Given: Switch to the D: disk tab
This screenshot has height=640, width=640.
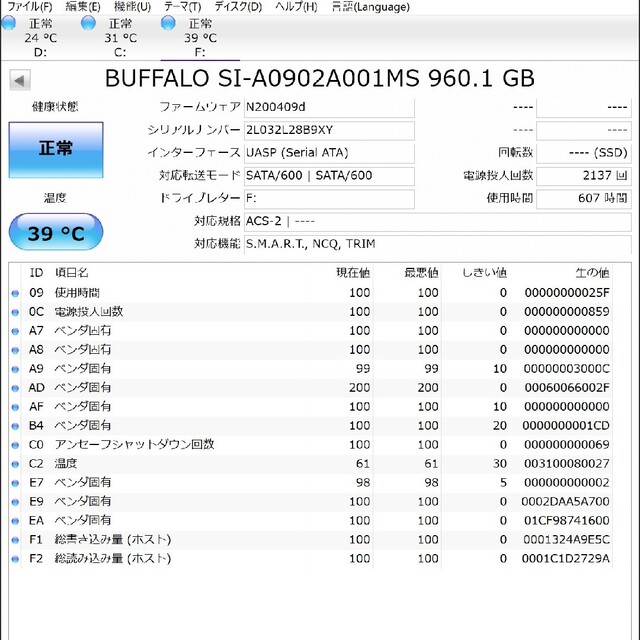Looking at the screenshot, I should coord(40,38).
